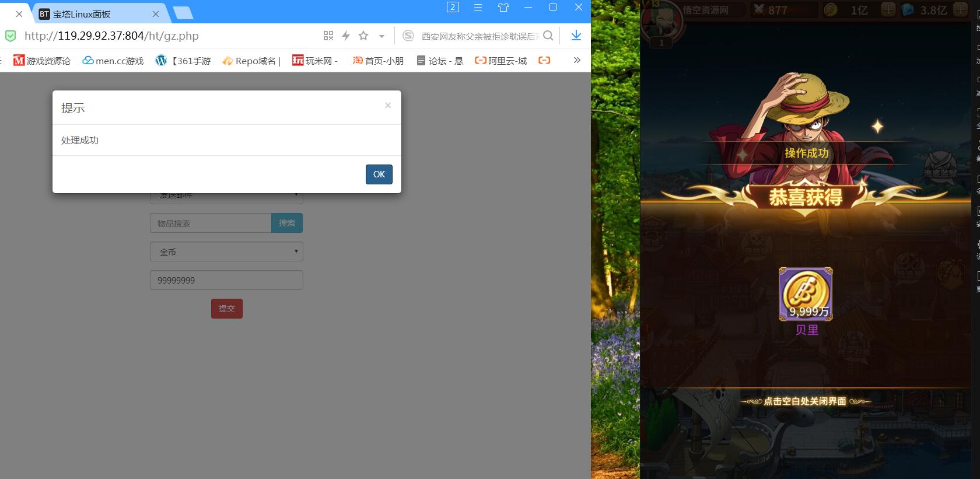Open the browser hamburger menu
Image resolution: width=980 pixels, height=479 pixels.
[x=478, y=8]
